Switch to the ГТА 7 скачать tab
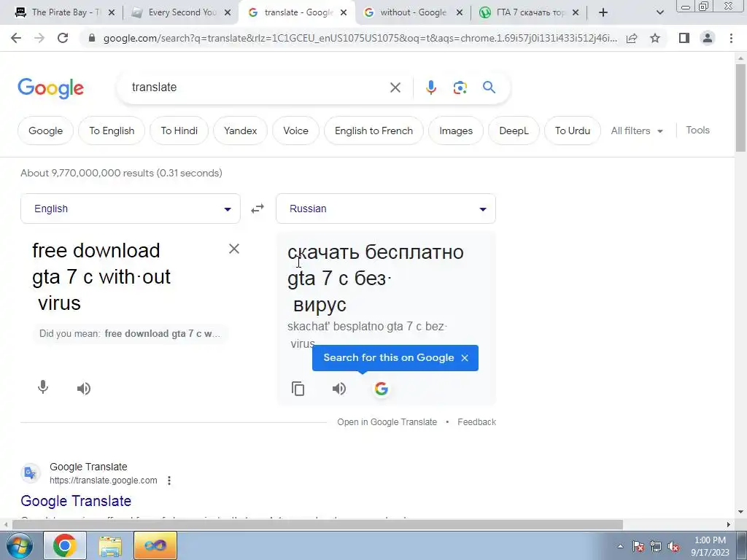Image resolution: width=747 pixels, height=560 pixels. 530,12
